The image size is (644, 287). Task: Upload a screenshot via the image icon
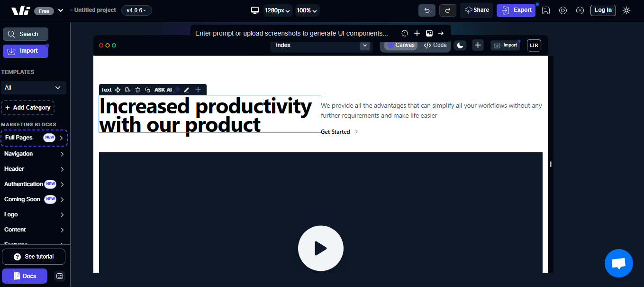click(x=429, y=33)
